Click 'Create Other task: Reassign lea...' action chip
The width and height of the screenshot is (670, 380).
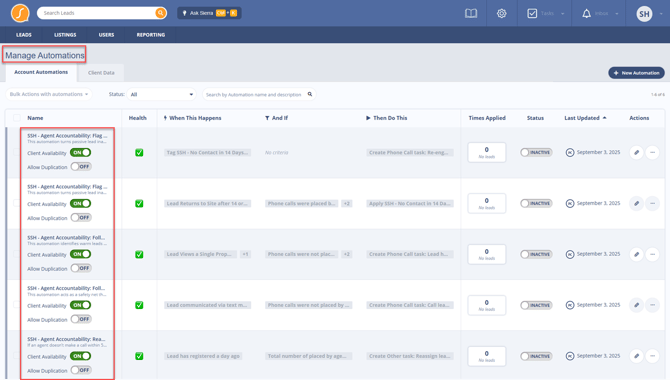(410, 356)
